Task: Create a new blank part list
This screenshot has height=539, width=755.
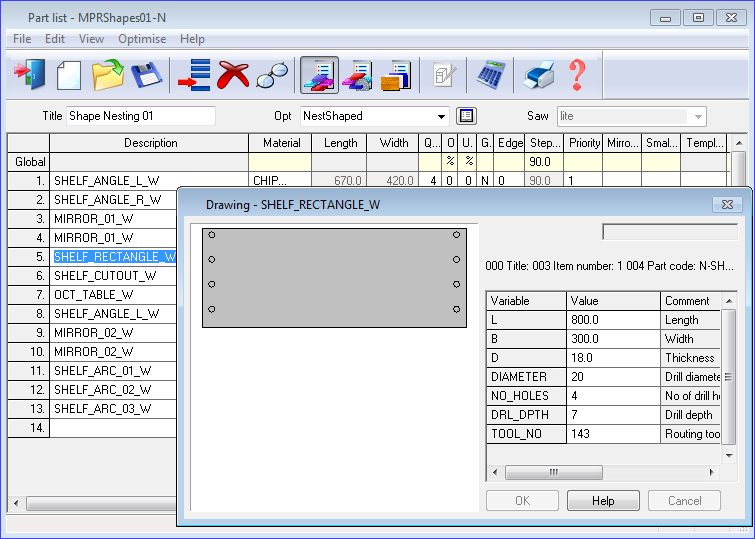Action: (x=69, y=75)
